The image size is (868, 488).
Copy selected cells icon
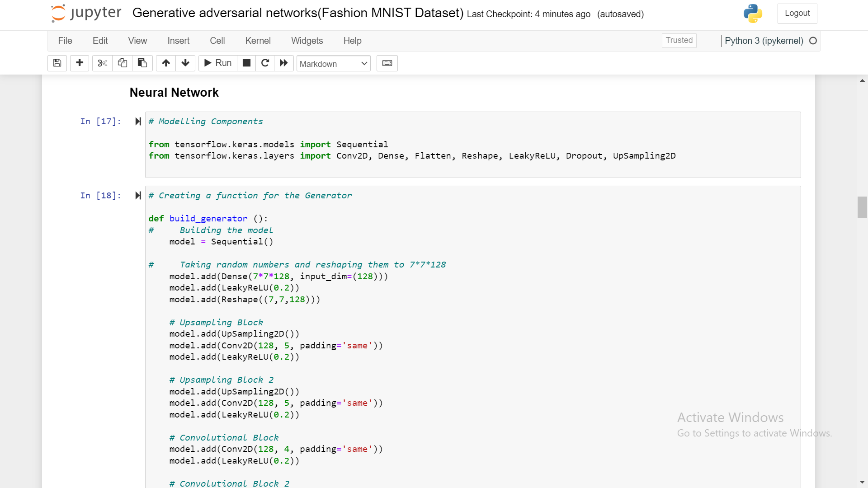122,63
